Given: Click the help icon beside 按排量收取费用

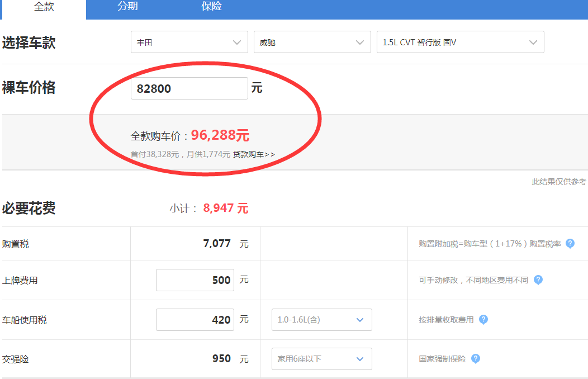Looking at the screenshot, I should point(483,320).
